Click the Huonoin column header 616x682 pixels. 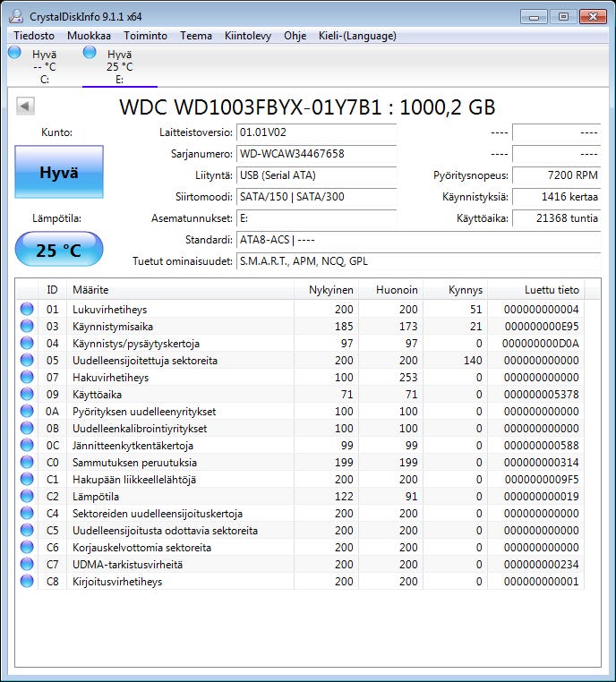390,290
